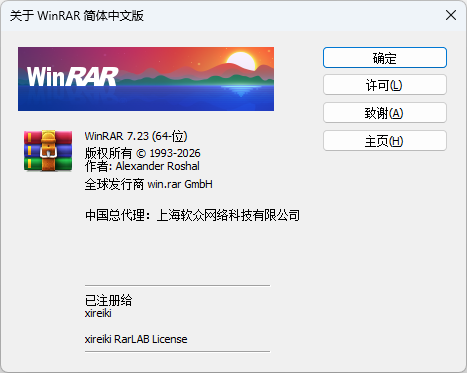Click the xireiki RarLAB License text

click(x=136, y=339)
